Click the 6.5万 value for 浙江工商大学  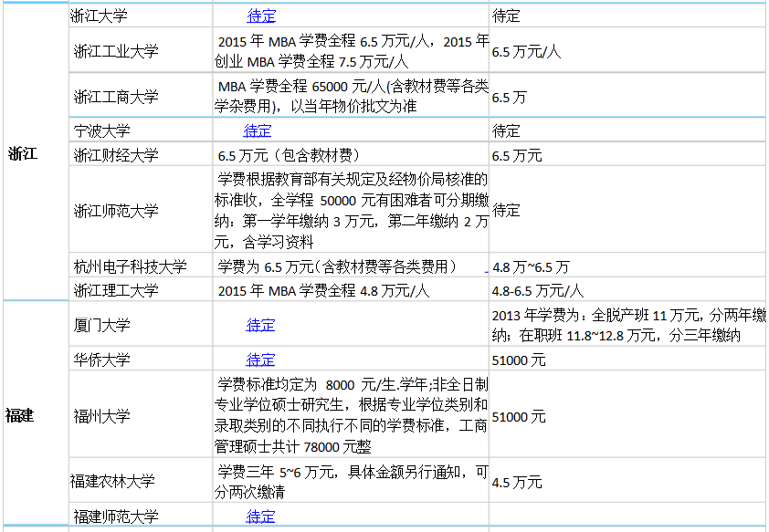click(x=509, y=97)
